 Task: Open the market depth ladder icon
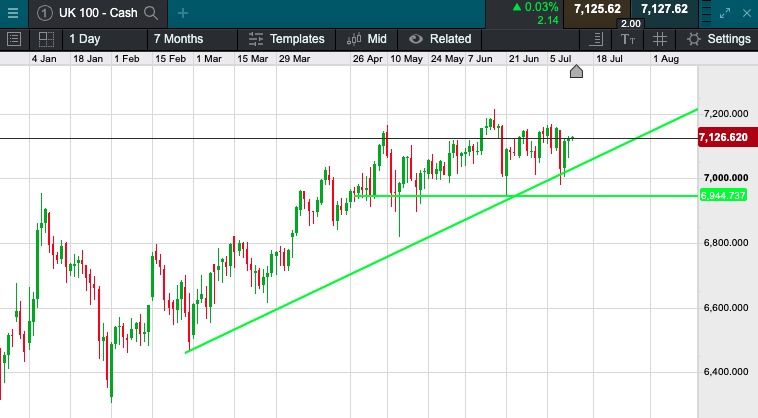coord(706,13)
